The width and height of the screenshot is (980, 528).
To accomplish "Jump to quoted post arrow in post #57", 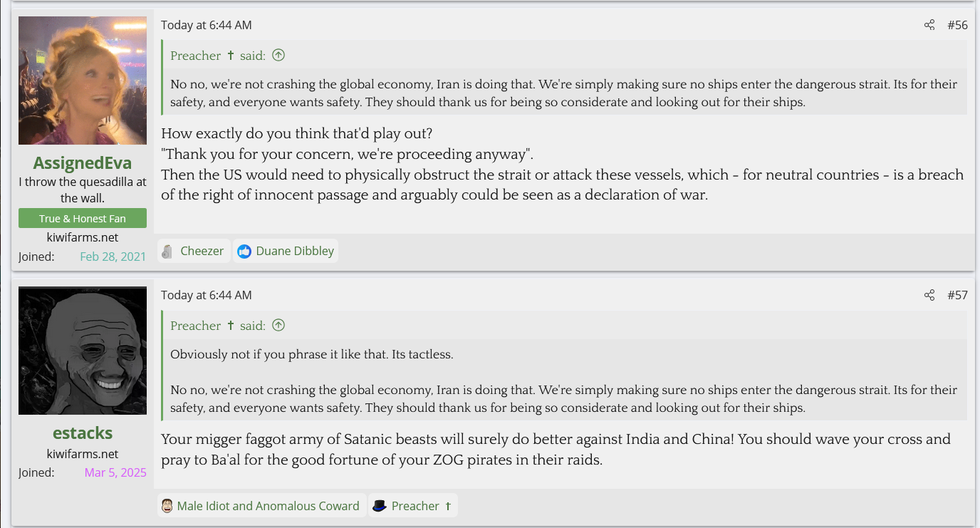I will click(278, 326).
